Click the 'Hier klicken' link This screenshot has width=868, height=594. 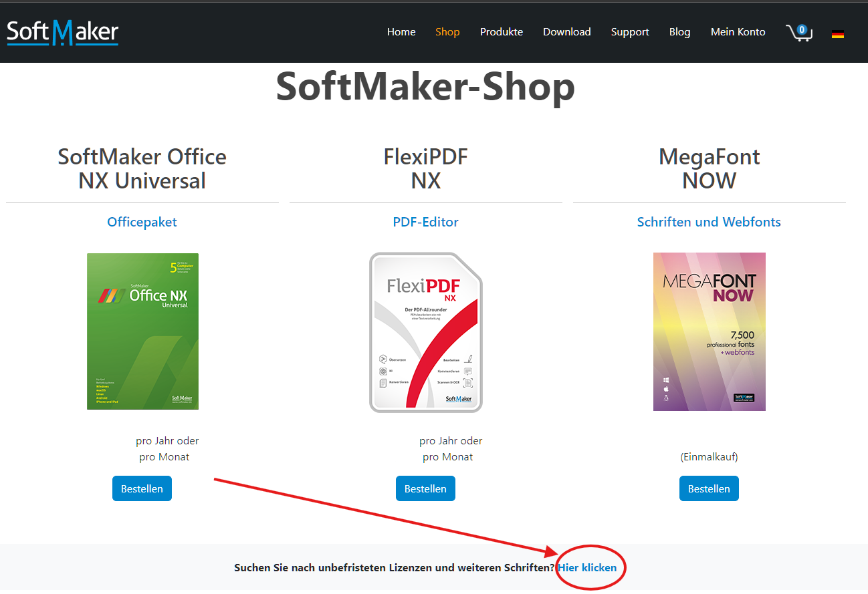click(587, 567)
